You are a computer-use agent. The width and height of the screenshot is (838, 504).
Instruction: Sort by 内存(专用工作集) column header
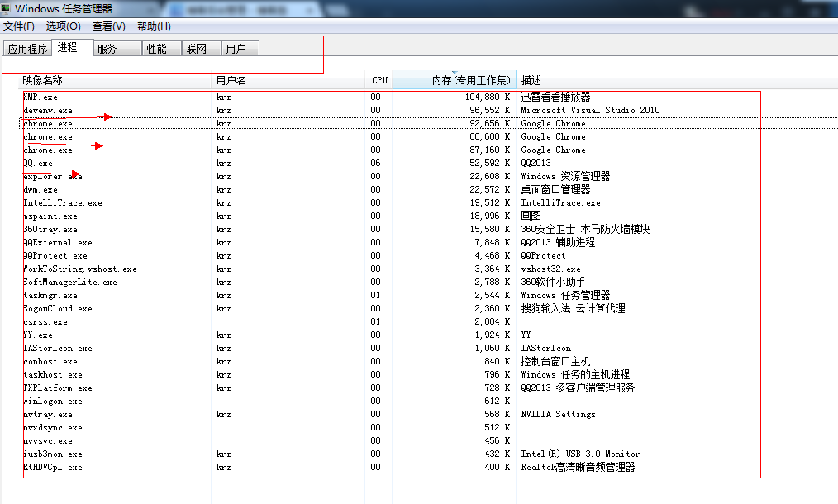(x=455, y=80)
